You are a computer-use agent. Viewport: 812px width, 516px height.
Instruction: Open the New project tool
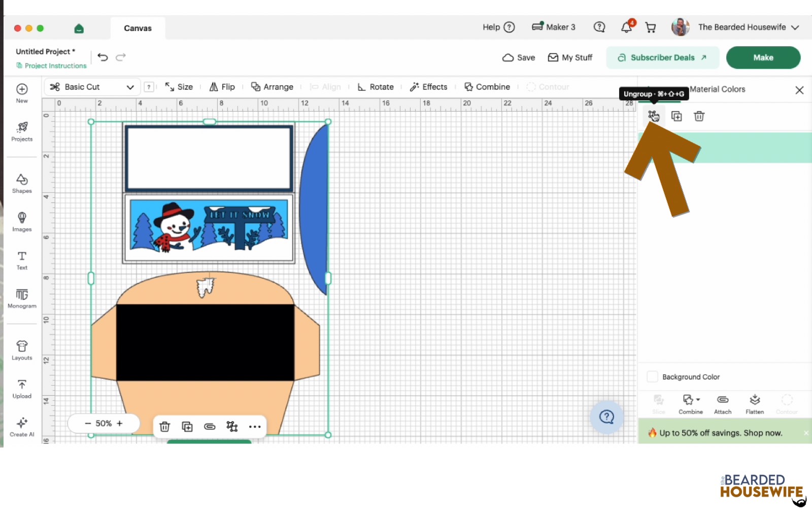tap(22, 93)
